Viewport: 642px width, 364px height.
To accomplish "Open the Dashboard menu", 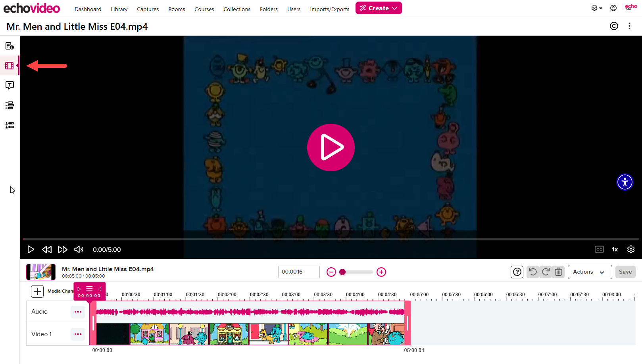I will (x=88, y=9).
